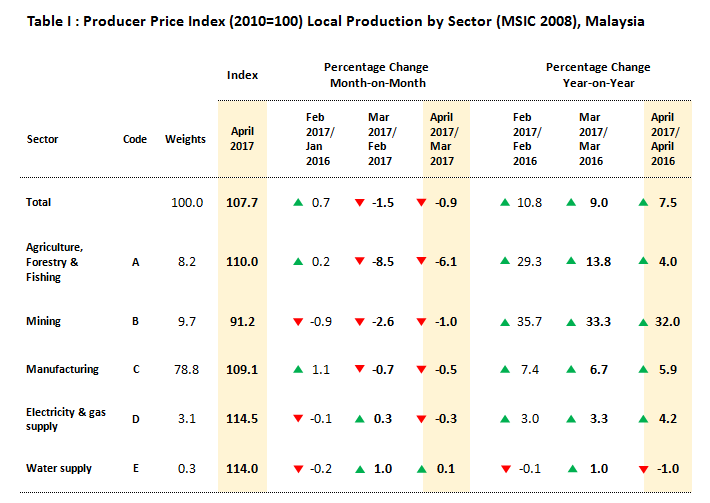Click the Percentage Change Month-on-Month header

pyautogui.click(x=378, y=75)
